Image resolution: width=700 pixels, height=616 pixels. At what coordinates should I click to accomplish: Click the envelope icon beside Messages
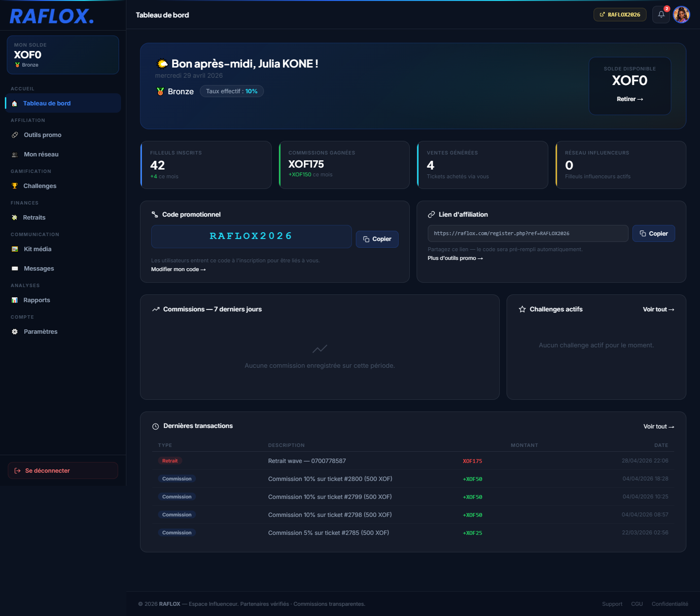15,269
